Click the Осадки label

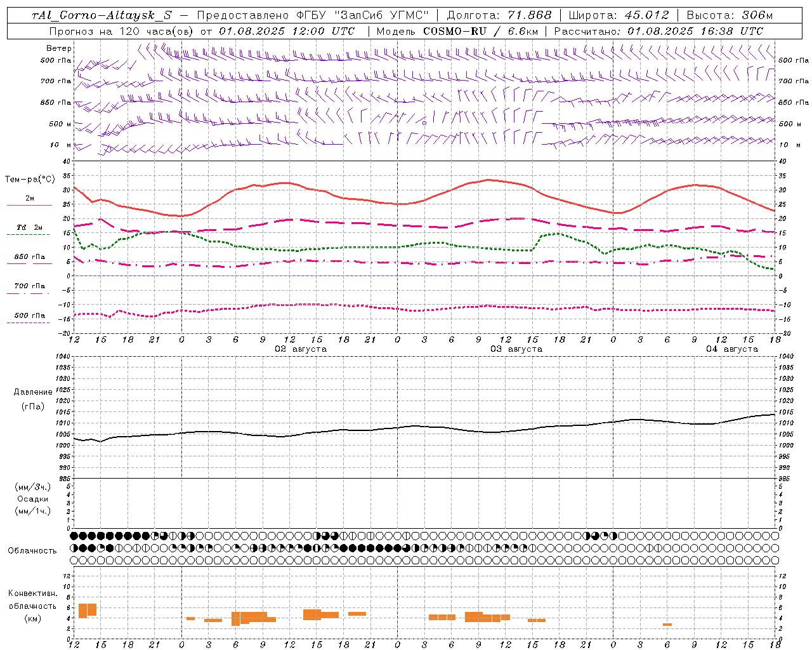[33, 499]
